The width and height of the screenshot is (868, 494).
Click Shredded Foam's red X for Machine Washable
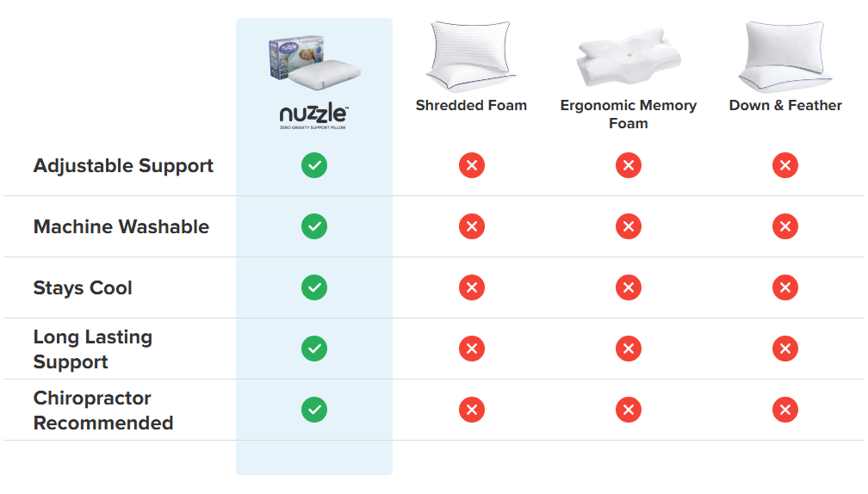[471, 226]
